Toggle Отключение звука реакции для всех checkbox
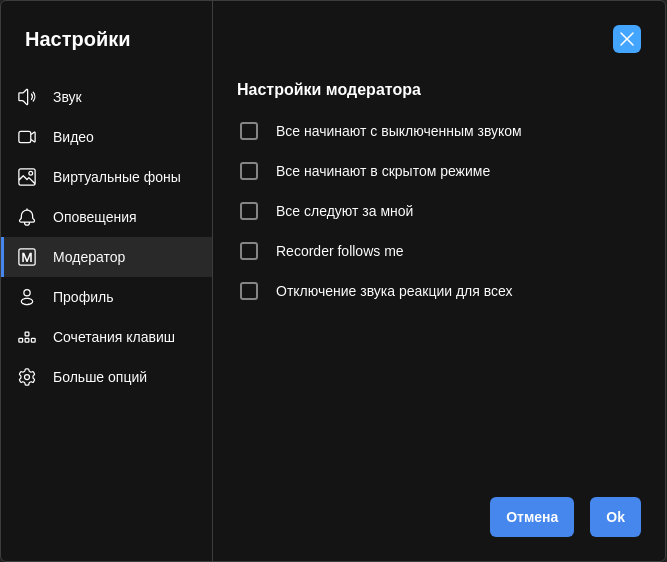 tap(249, 291)
